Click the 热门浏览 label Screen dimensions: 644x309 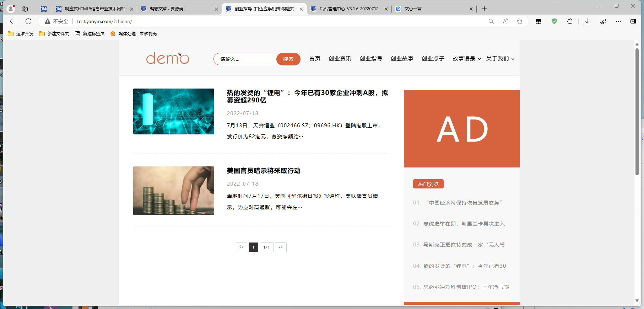pos(428,184)
